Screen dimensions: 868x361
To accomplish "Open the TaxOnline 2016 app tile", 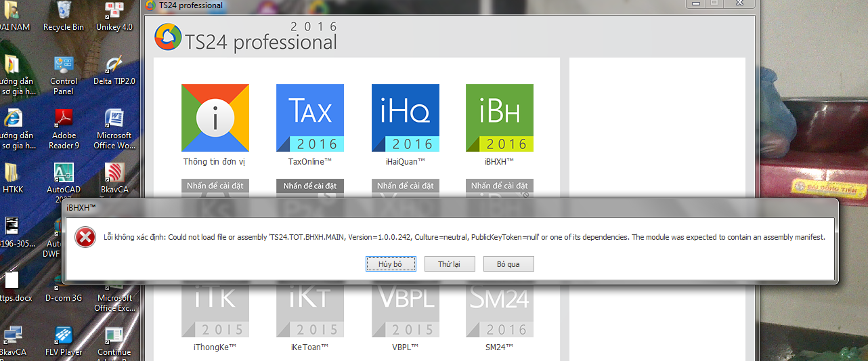I will pos(309,118).
